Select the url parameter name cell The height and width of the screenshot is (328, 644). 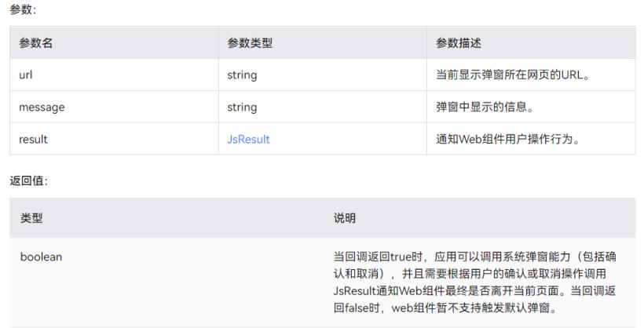click(x=26, y=75)
